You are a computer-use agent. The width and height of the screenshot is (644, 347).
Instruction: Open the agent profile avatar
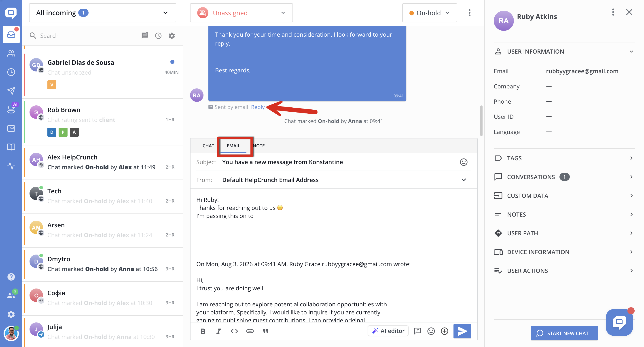[11, 333]
